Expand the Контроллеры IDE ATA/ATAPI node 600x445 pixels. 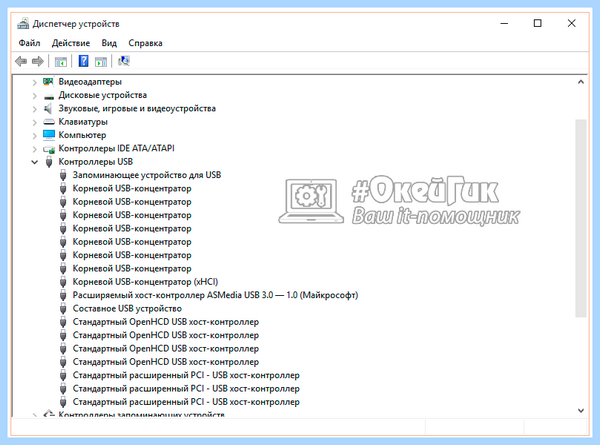(34, 149)
